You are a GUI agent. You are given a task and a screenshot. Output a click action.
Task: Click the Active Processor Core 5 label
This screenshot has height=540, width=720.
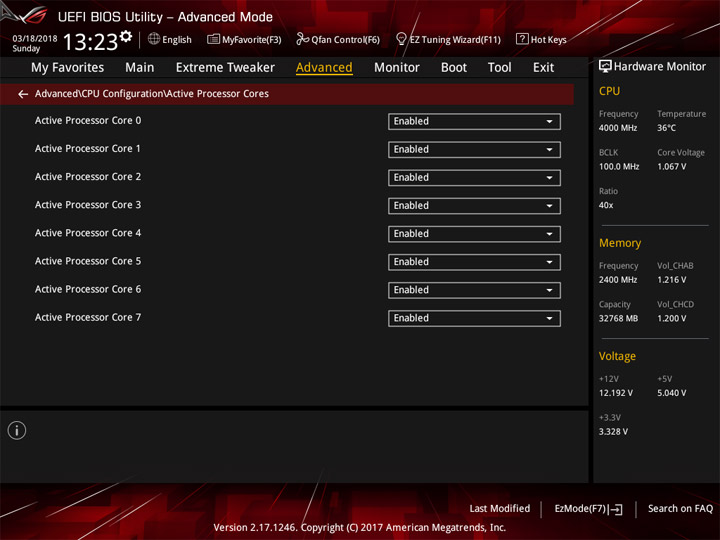pyautogui.click(x=88, y=261)
